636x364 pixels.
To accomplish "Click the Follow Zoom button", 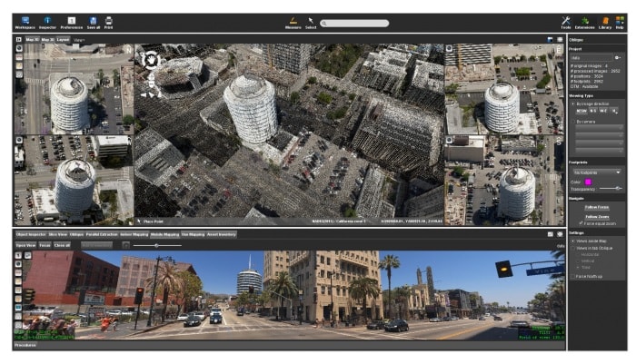I will [597, 216].
